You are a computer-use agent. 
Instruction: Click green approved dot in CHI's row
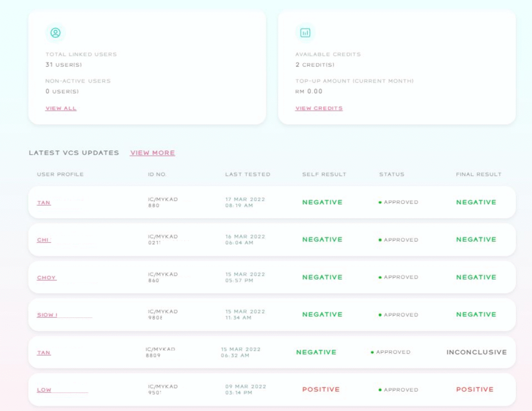(380, 240)
